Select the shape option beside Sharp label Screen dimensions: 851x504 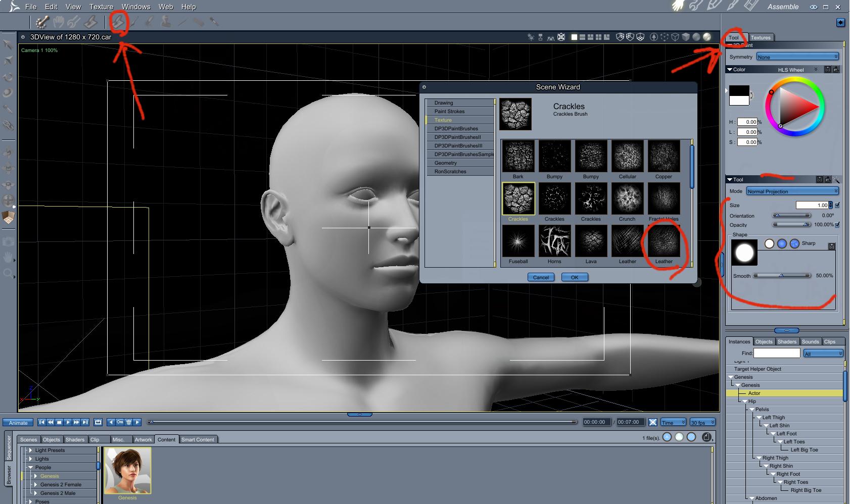pyautogui.click(x=794, y=244)
